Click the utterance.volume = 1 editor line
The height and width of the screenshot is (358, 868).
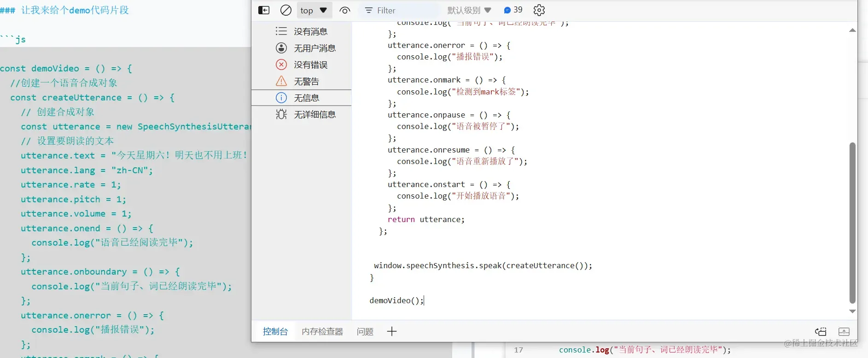(76, 214)
